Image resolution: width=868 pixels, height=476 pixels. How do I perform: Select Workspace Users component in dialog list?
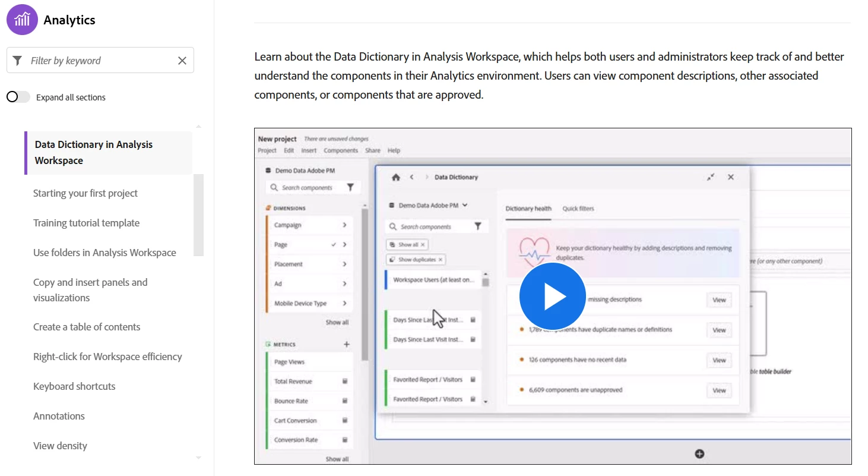click(433, 280)
